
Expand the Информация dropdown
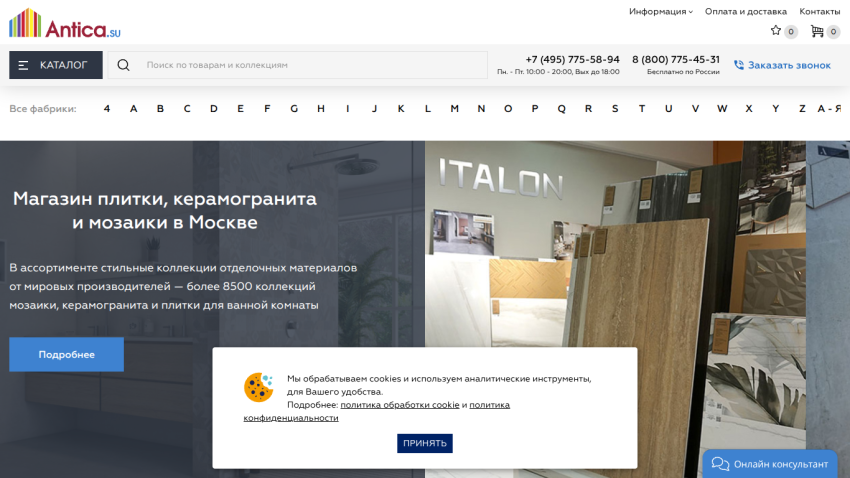pos(660,11)
